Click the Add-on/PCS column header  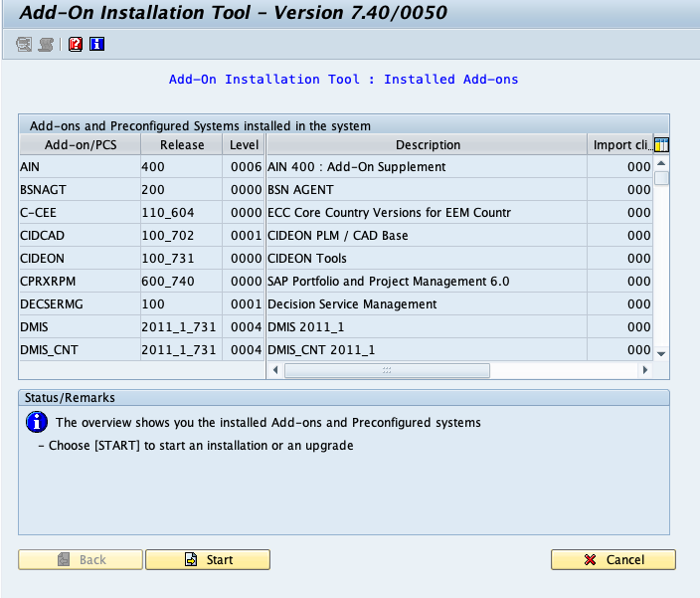[x=81, y=144]
